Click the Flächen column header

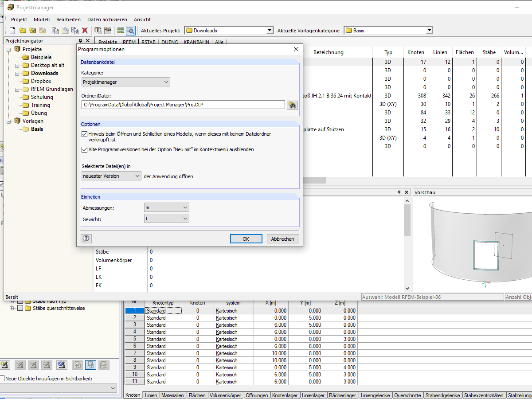(x=465, y=52)
